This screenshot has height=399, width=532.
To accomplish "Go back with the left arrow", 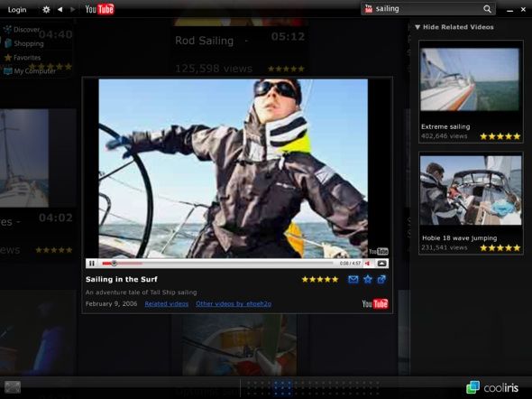I will tap(60, 10).
